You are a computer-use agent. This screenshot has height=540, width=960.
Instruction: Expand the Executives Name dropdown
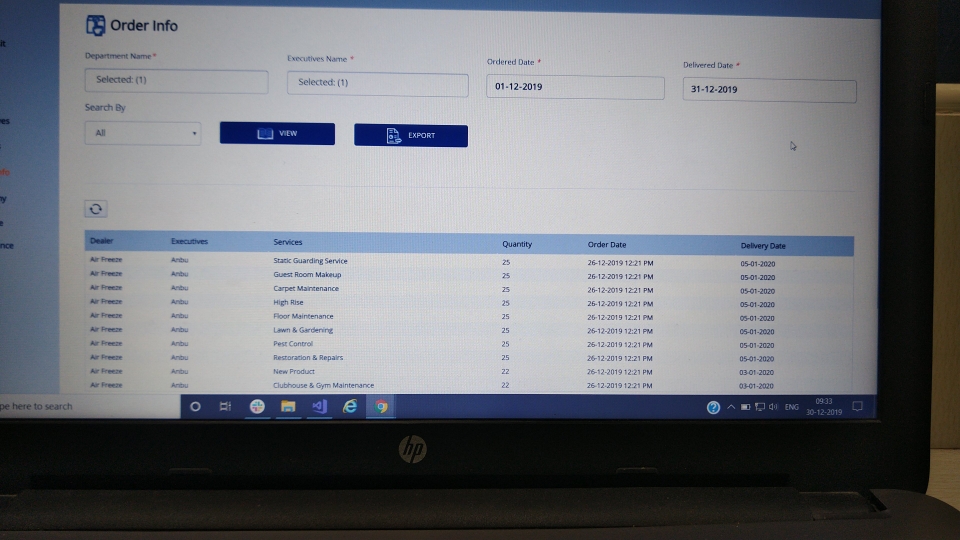pyautogui.click(x=377, y=83)
